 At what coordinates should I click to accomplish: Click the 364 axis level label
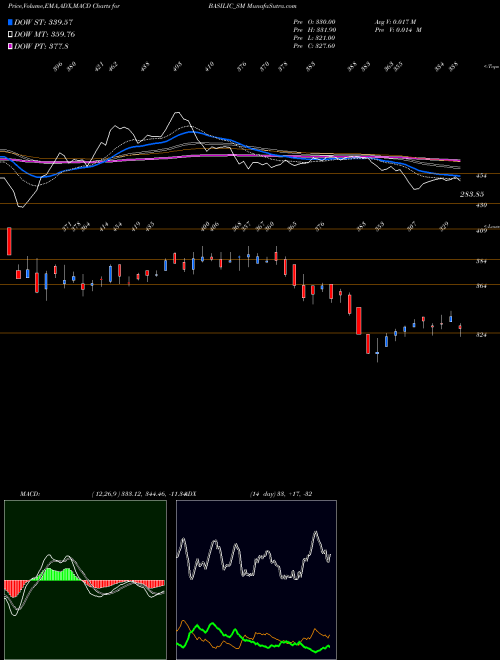[x=481, y=286]
